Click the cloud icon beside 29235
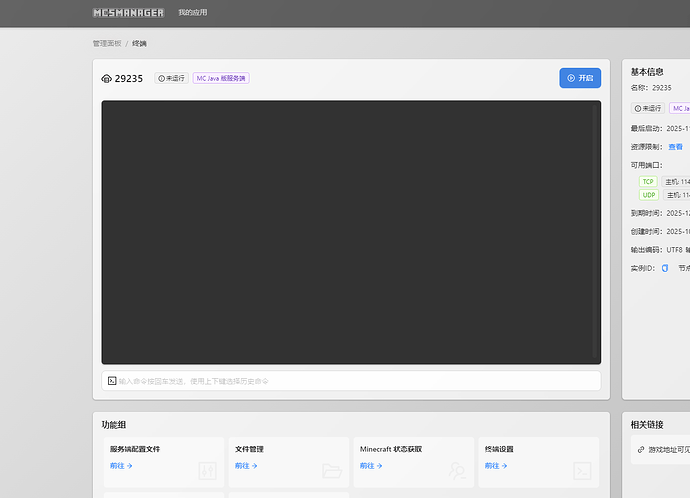690x498 pixels. pyautogui.click(x=107, y=78)
